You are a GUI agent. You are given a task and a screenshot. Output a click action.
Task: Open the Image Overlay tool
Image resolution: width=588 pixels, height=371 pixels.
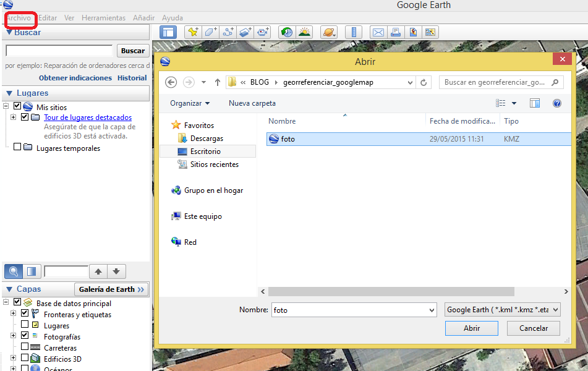pos(245,32)
